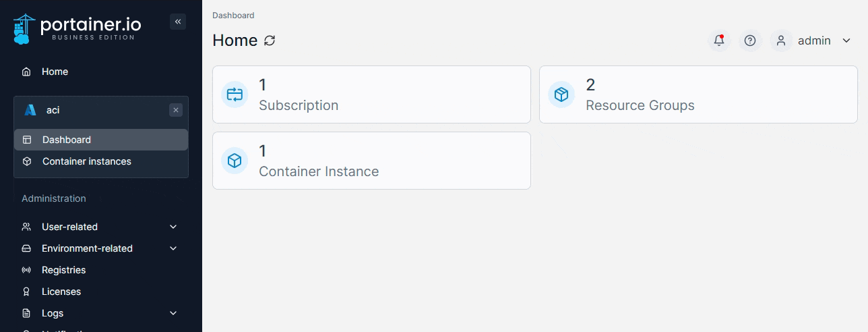868x332 pixels.
Task: Click the admin user avatar icon
Action: pos(781,40)
